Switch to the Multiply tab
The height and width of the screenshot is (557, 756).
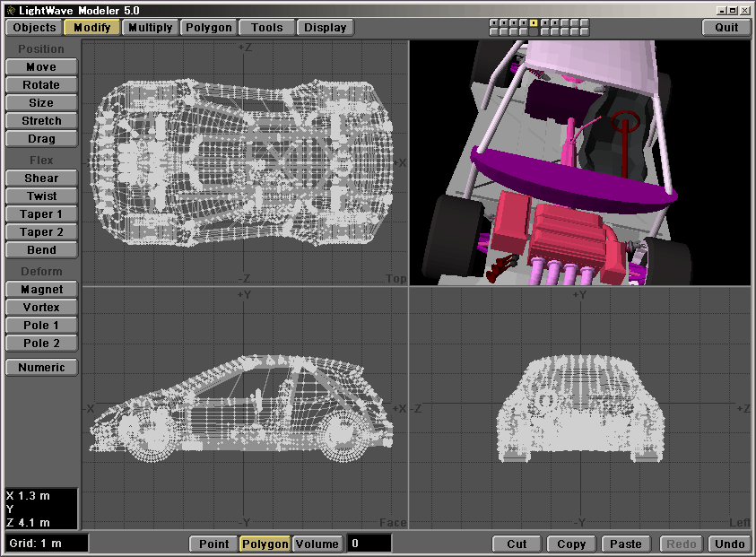[x=150, y=27]
